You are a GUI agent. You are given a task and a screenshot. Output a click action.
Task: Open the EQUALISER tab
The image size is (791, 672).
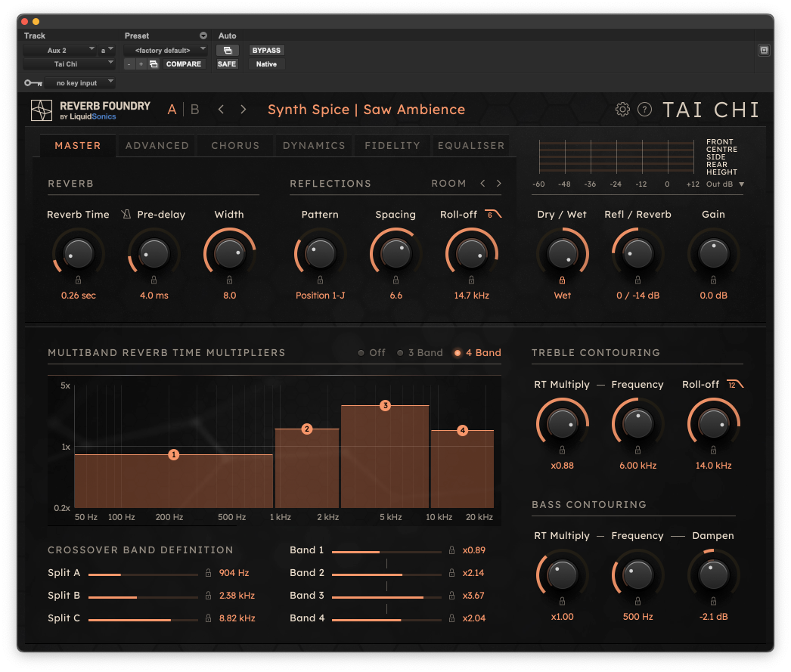pos(471,146)
